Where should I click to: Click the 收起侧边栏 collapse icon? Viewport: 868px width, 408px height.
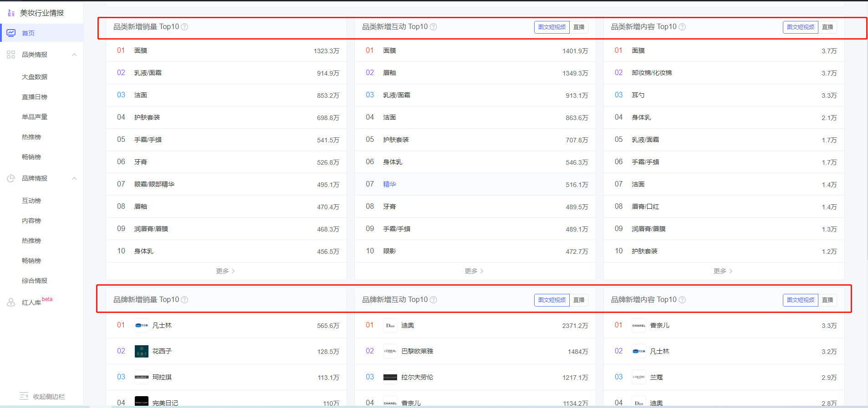(24, 396)
